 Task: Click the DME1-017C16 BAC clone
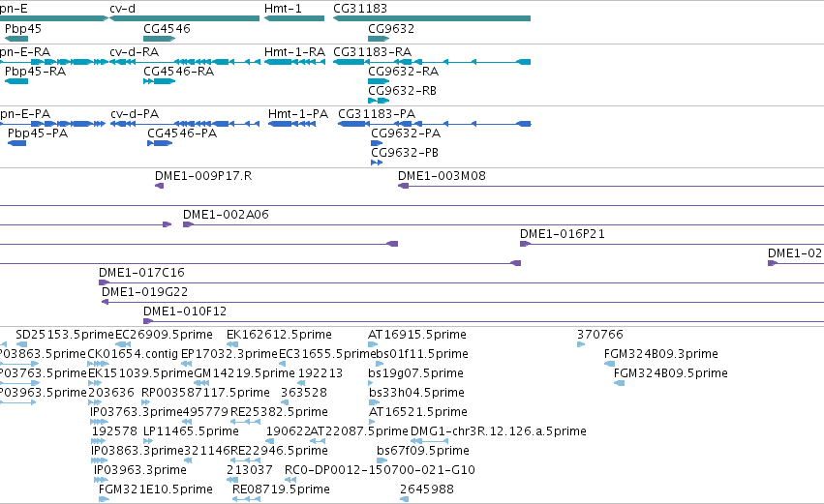click(462, 283)
